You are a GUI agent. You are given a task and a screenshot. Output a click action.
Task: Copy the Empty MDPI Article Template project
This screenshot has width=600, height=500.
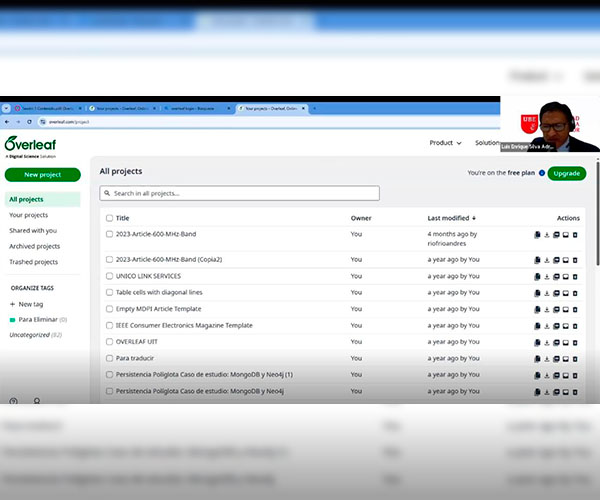pos(537,309)
